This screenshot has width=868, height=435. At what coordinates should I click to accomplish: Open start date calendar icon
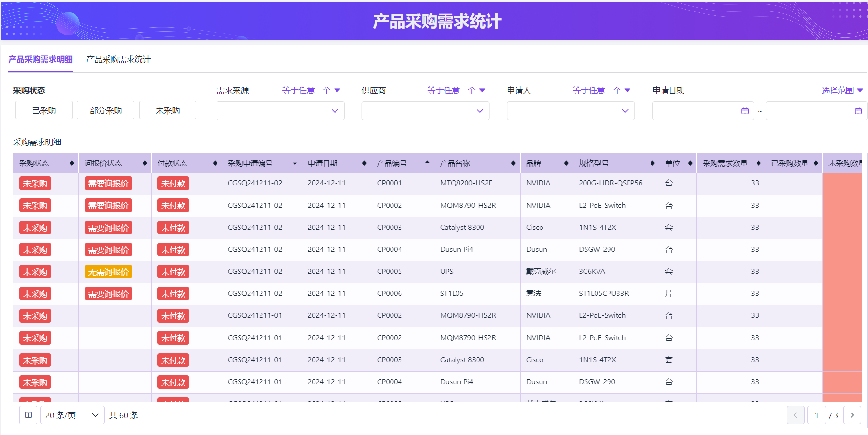pos(745,111)
